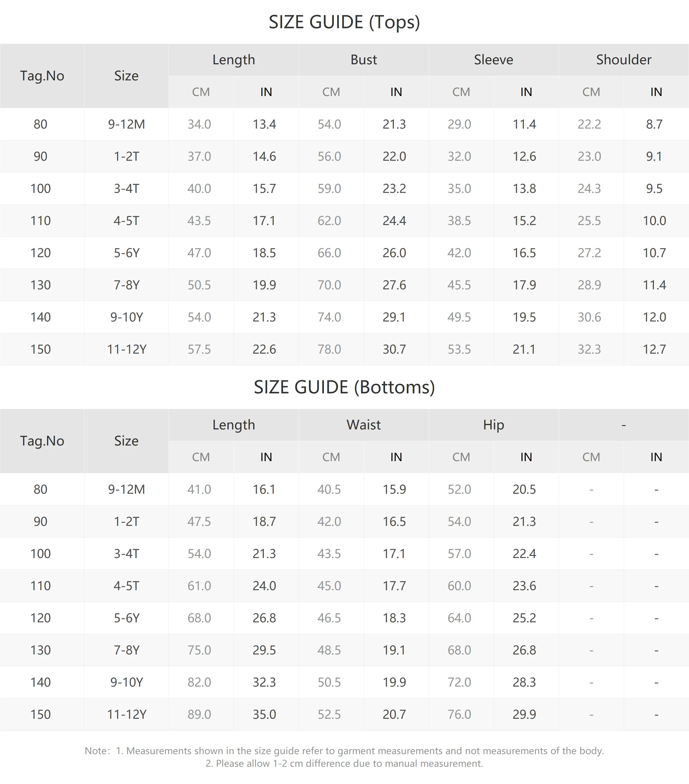The height and width of the screenshot is (784, 689).
Task: Click the 9-12M size in Tops table
Action: coord(126,124)
